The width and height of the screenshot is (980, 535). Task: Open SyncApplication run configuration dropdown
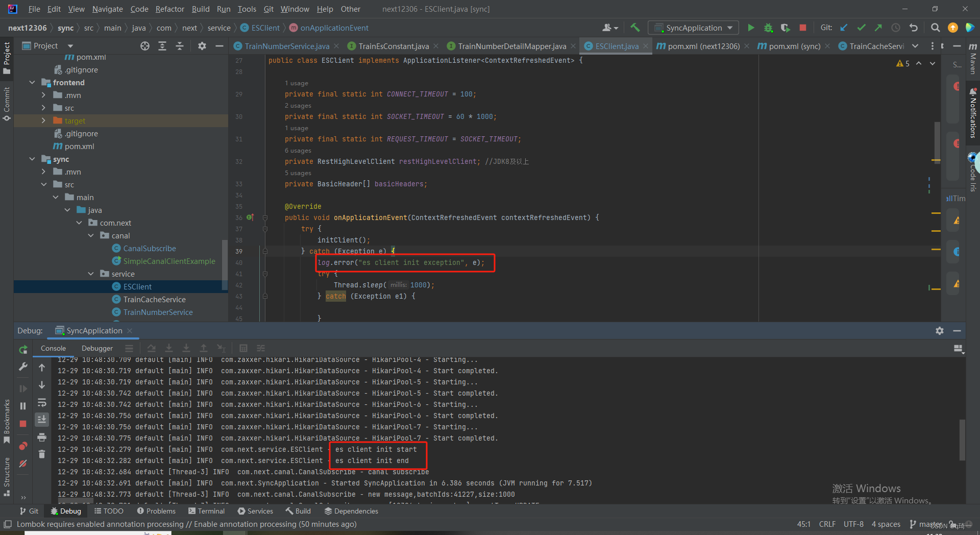tap(694, 28)
